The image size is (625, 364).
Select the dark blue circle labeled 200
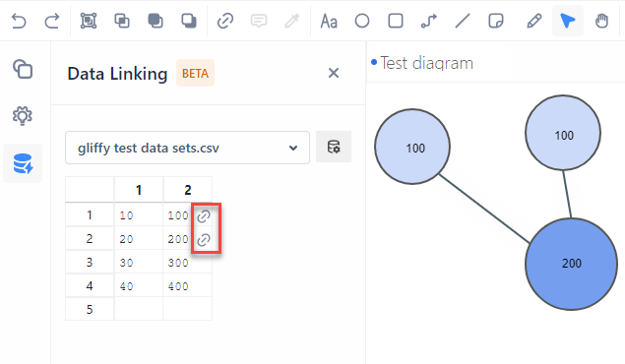pos(571,264)
